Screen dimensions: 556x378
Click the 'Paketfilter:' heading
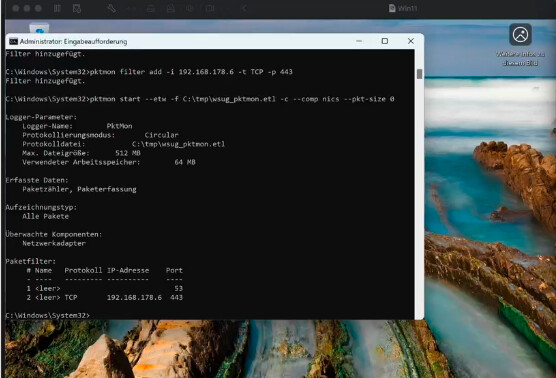point(31,261)
